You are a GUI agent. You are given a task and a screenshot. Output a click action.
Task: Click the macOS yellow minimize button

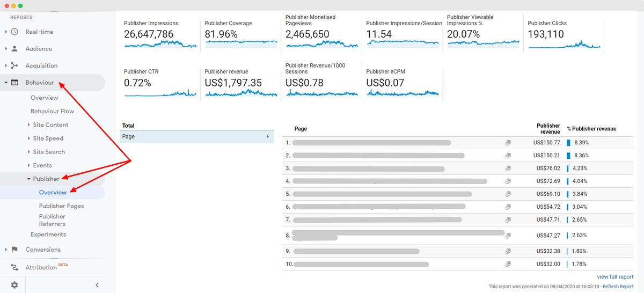[x=13, y=5]
